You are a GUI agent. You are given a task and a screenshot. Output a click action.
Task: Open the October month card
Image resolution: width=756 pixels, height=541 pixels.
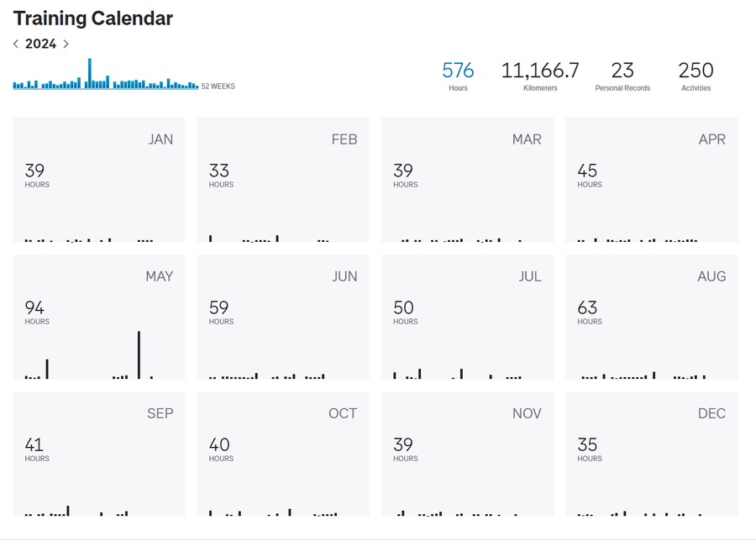[283, 454]
